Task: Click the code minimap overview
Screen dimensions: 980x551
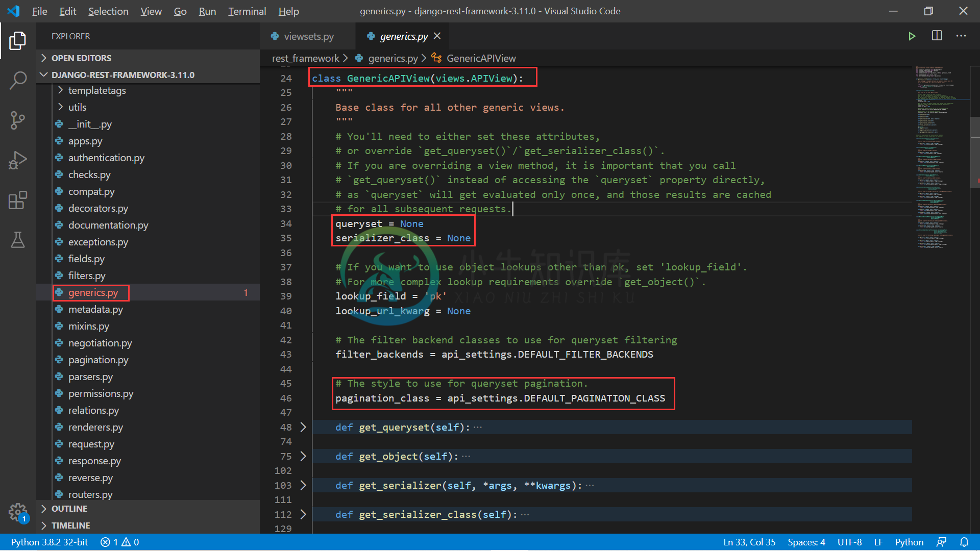Action: coord(941,157)
